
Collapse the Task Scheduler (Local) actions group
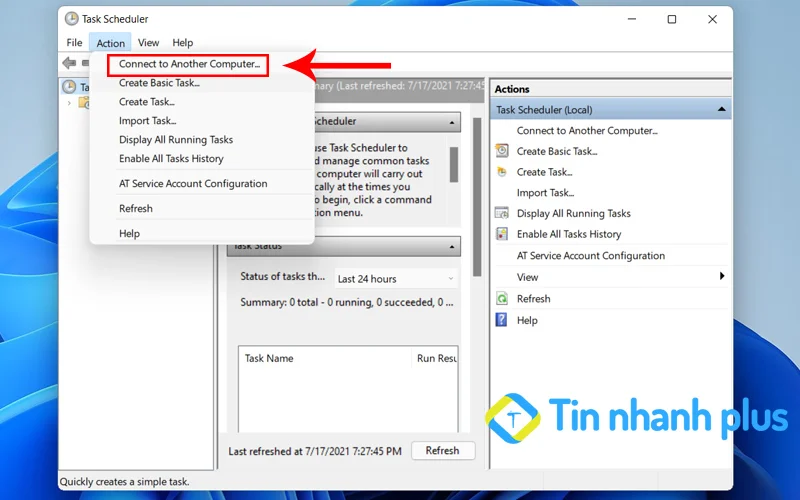721,109
